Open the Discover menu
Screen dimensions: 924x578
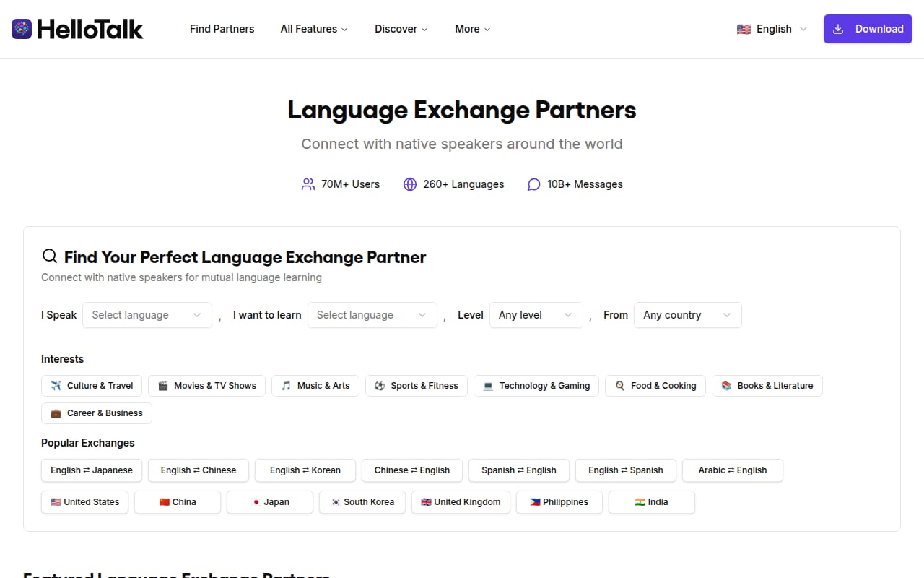click(401, 29)
